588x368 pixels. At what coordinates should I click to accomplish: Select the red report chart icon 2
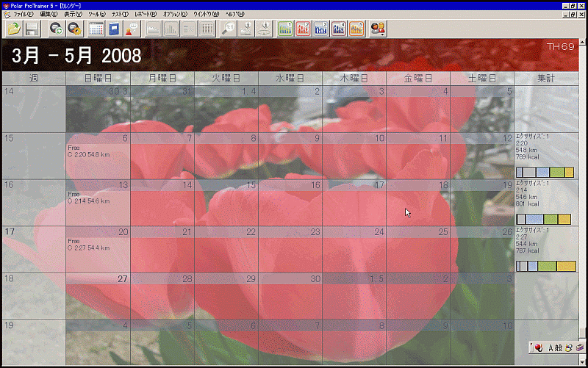[303, 29]
